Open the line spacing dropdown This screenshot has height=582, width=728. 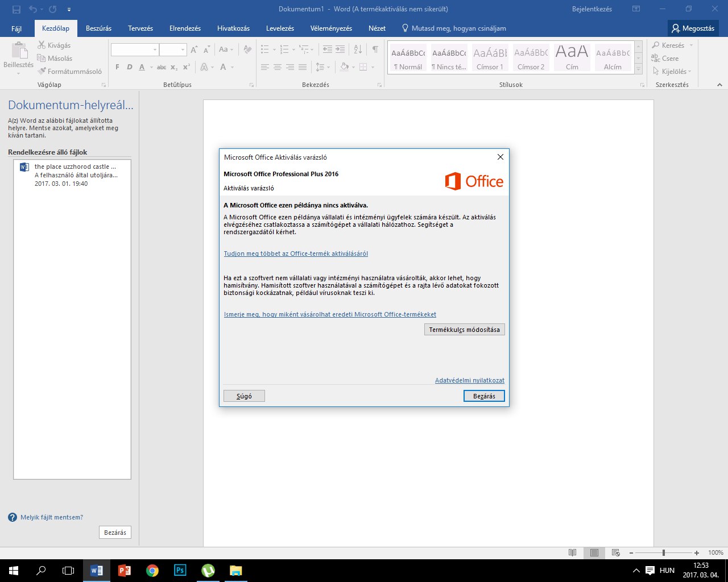[322, 67]
